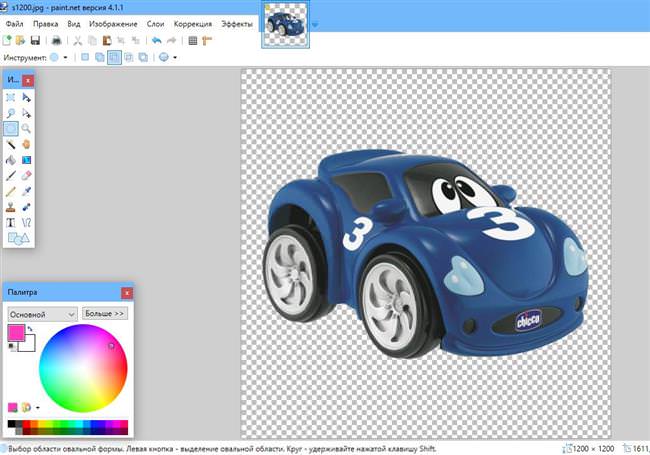Pick the black swatch in palette strip
The width and height of the screenshot is (650, 455).
pyautogui.click(x=11, y=424)
